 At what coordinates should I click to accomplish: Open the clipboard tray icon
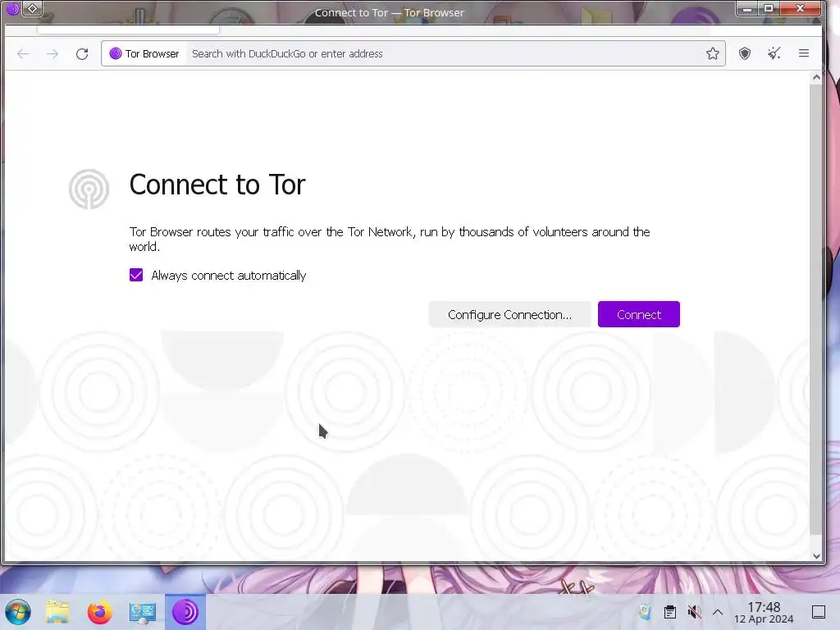coord(669,612)
